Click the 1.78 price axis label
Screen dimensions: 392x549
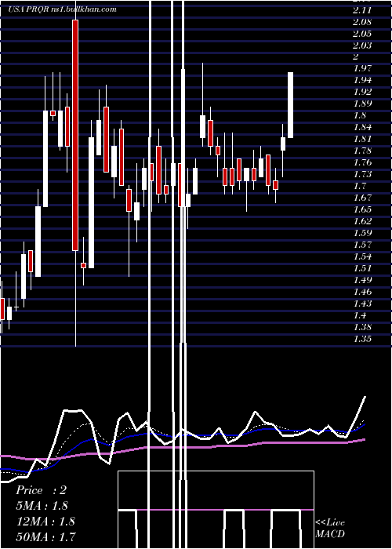tap(362, 151)
